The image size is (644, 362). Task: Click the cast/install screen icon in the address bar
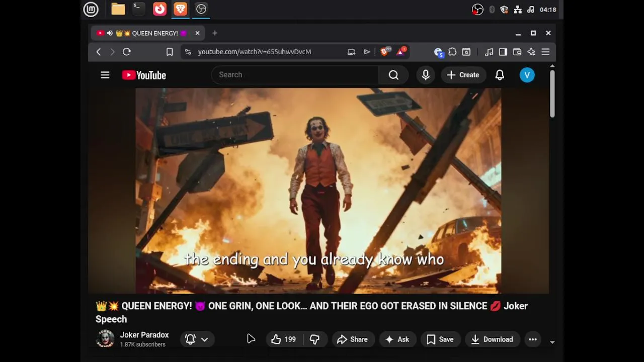point(351,52)
